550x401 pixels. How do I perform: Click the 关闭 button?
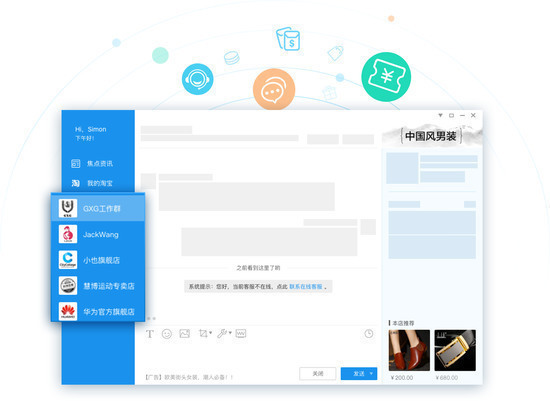pos(318,374)
